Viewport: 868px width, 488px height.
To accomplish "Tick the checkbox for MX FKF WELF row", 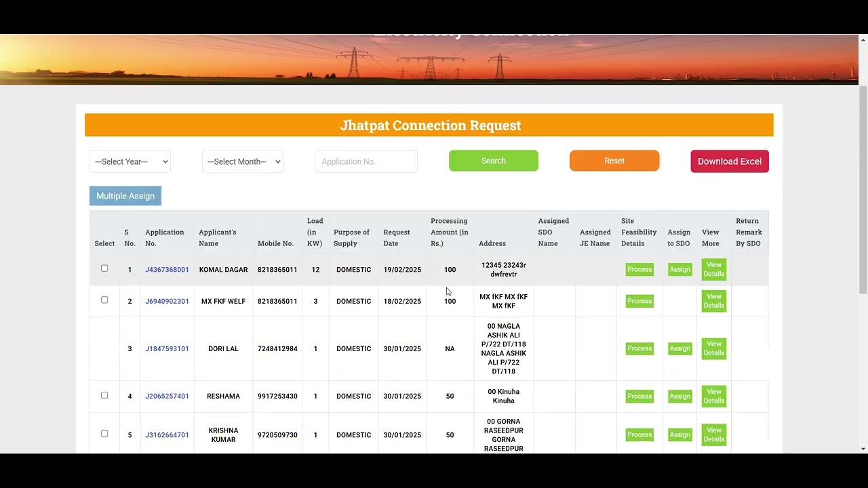I will pyautogui.click(x=104, y=300).
